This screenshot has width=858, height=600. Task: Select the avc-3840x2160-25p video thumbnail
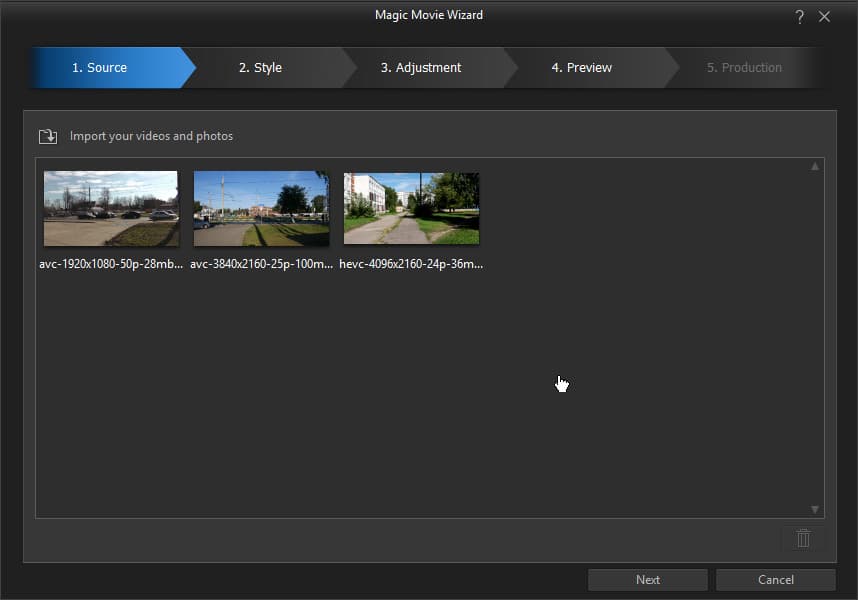[x=262, y=208]
